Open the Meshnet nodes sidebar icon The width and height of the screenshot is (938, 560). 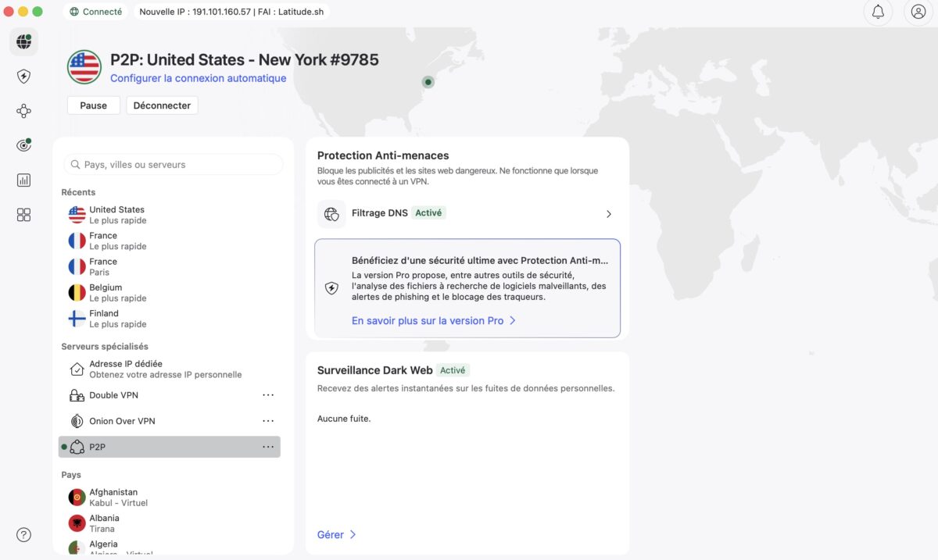[x=23, y=111]
